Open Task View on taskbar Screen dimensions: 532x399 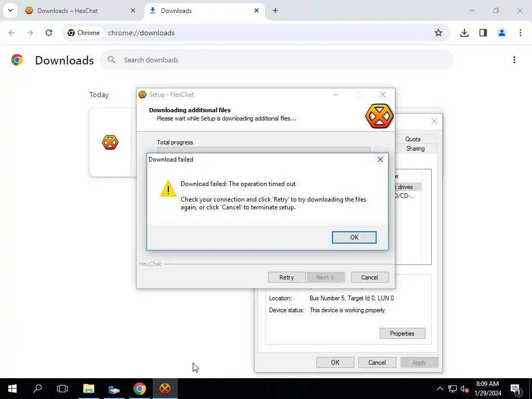click(62, 389)
